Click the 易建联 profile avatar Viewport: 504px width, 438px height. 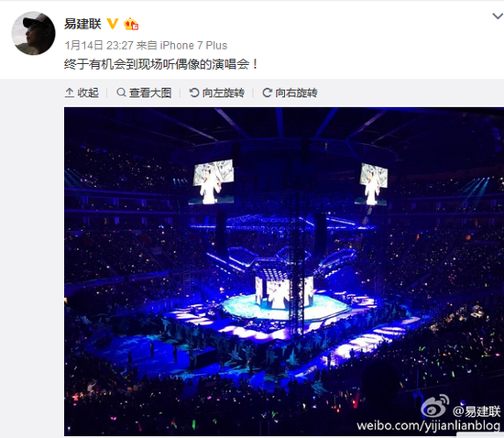click(x=33, y=33)
